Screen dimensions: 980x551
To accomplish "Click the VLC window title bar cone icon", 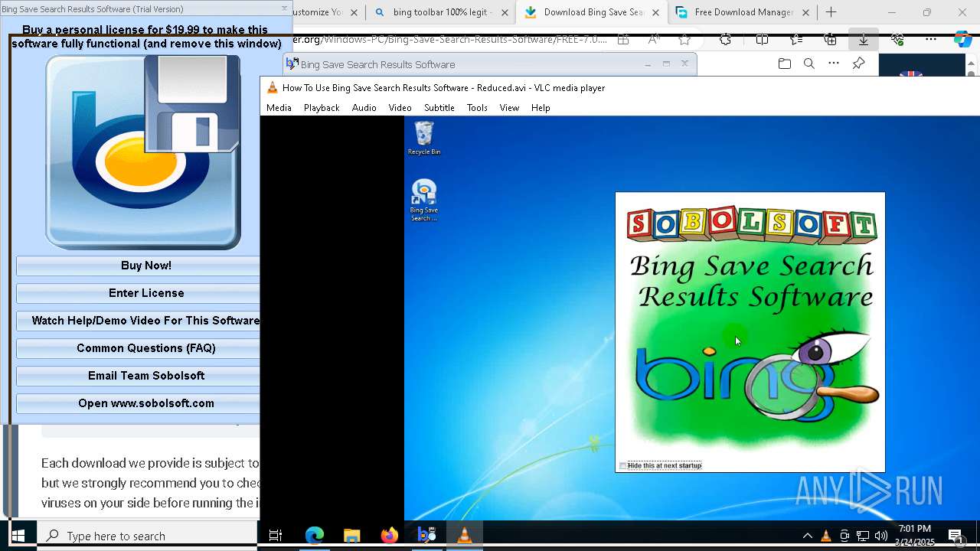I will 272,88.
